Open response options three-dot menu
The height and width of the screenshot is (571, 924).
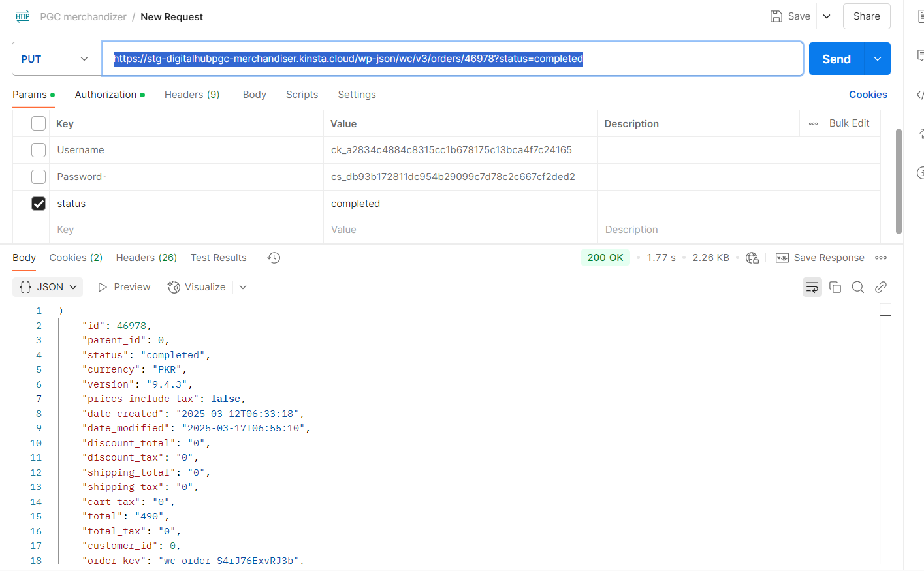coord(881,258)
